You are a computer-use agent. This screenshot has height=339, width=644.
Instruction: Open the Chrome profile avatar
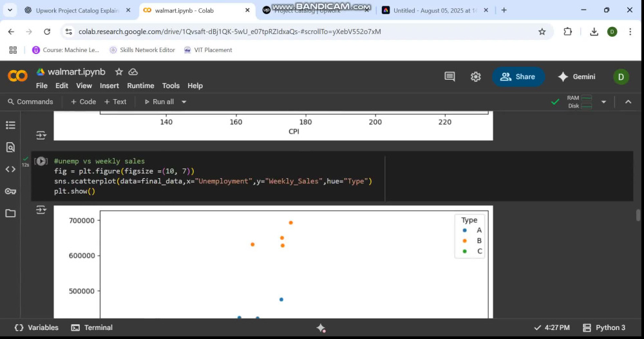(x=612, y=32)
